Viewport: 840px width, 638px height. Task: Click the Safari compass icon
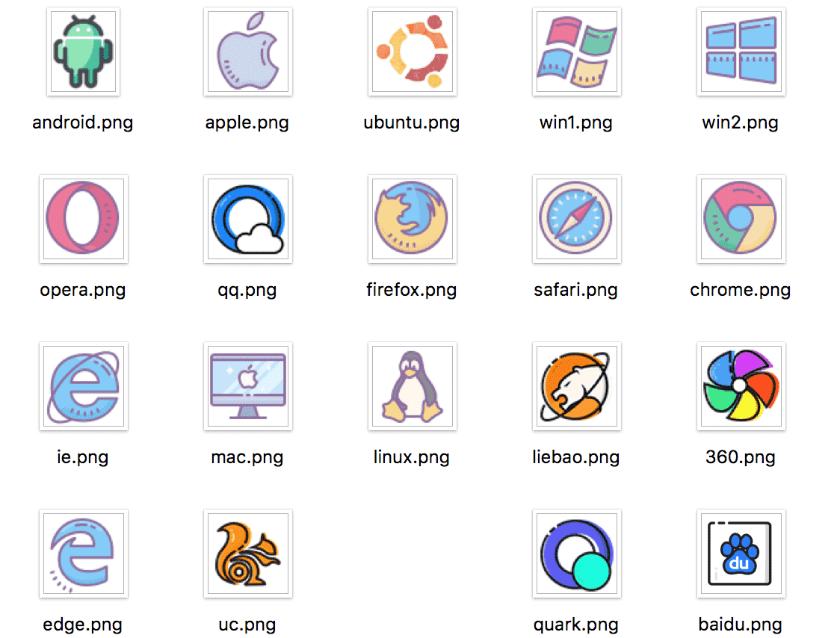click(x=576, y=218)
